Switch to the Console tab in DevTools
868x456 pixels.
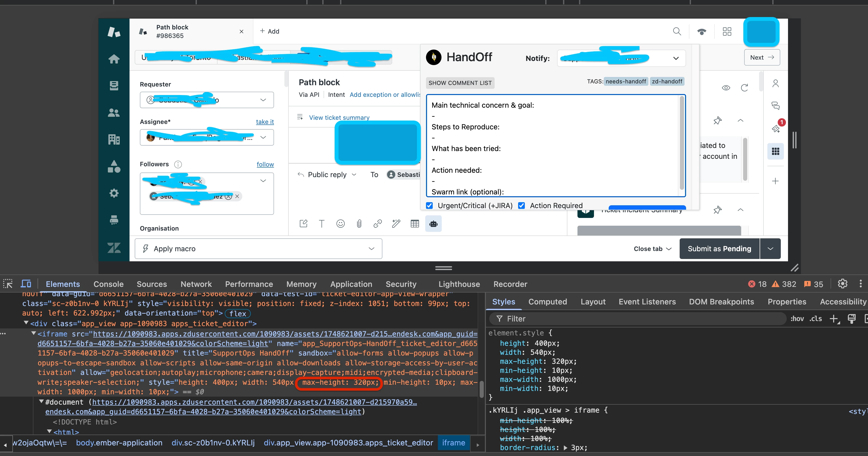coord(108,284)
